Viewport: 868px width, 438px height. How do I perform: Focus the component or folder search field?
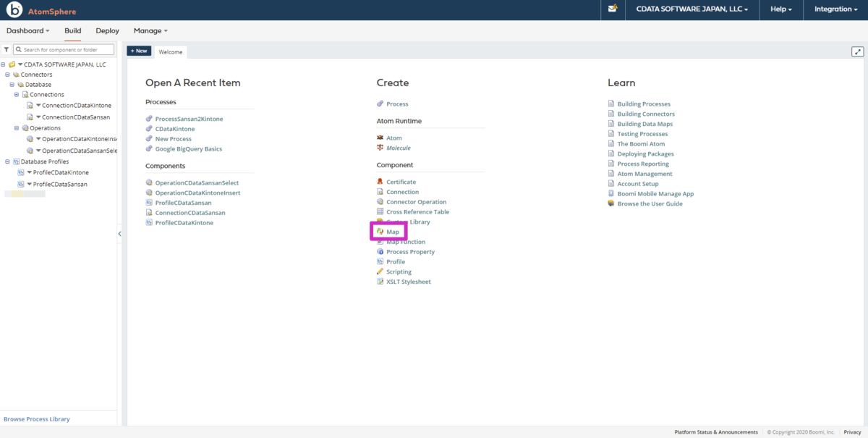click(64, 50)
